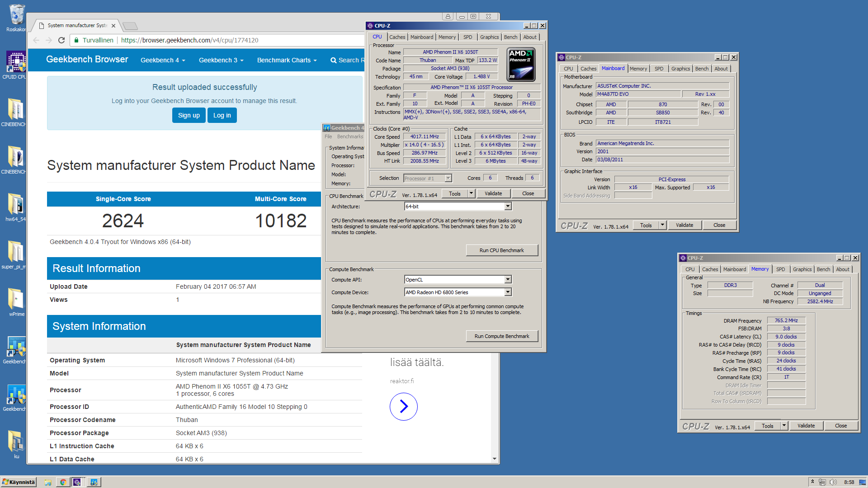Viewport: 868px width, 488px height.
Task: Open the Geekbench 4 navbar dropdown
Action: pos(163,60)
